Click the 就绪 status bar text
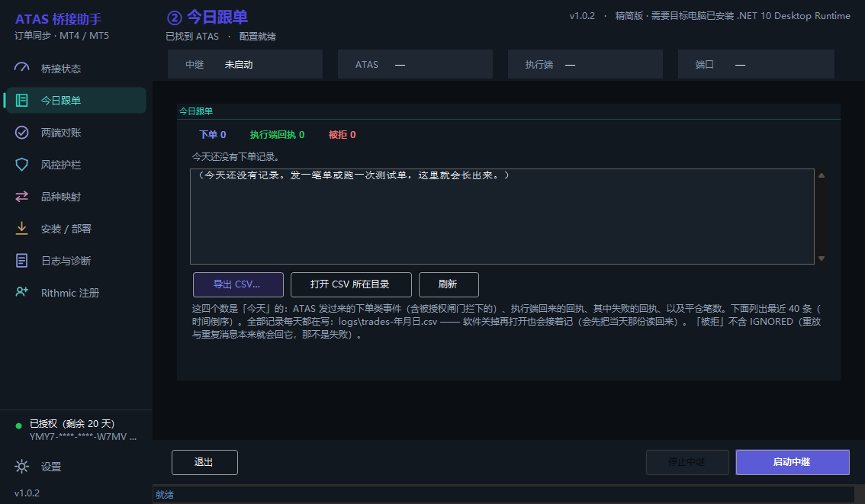 pyautogui.click(x=165, y=495)
